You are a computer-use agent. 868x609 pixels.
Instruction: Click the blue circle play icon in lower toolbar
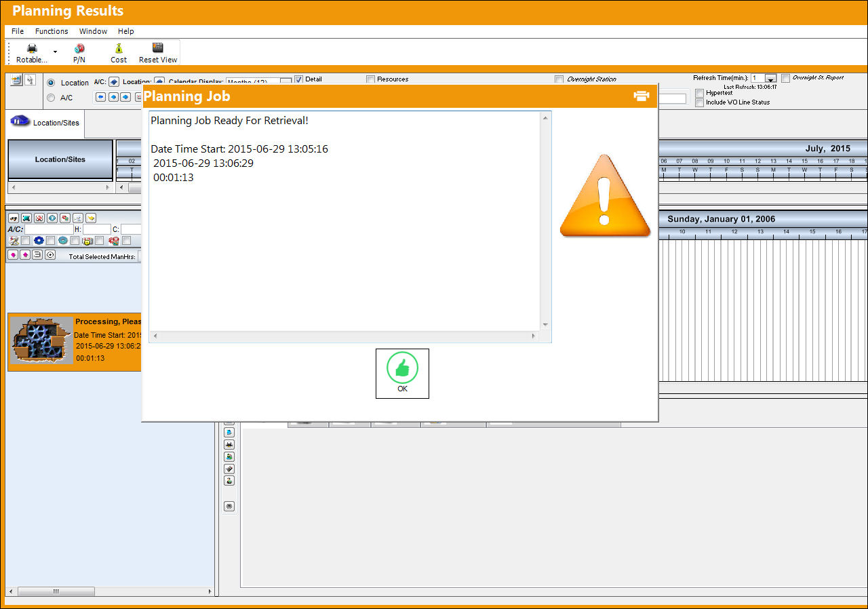pos(52,218)
